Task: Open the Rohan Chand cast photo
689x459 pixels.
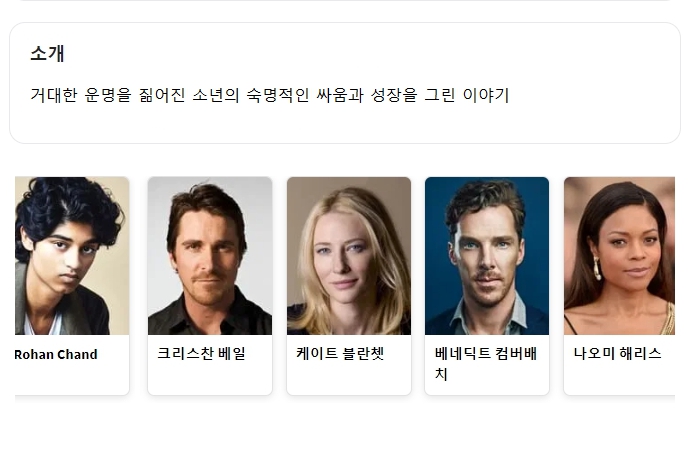Action: click(x=72, y=256)
